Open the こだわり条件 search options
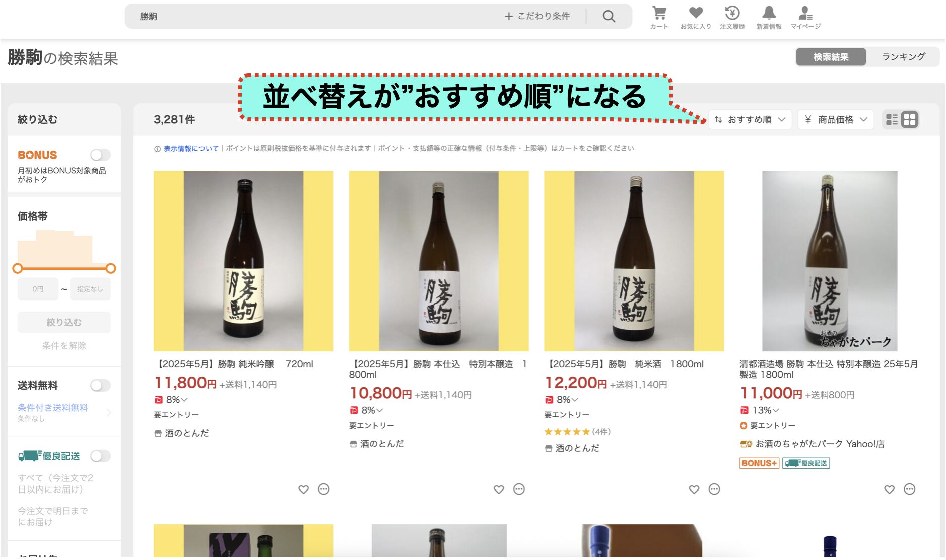The width and height of the screenshot is (946, 560). (537, 17)
